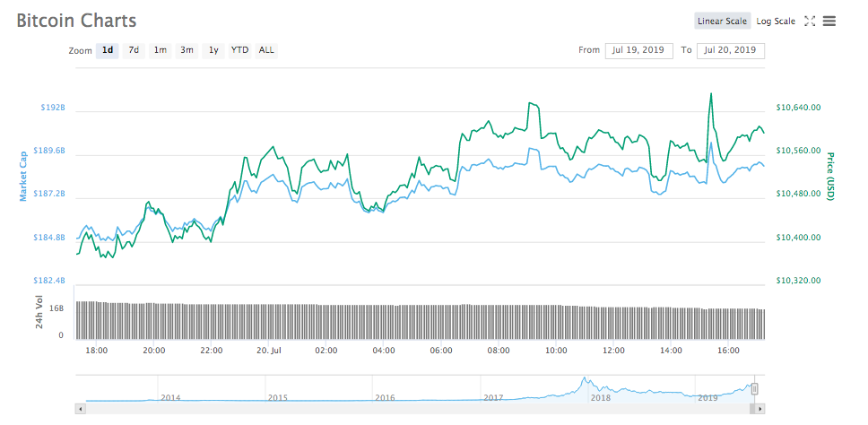Click the $189.6B market cap label
This screenshot has width=868, height=425.
[x=49, y=151]
